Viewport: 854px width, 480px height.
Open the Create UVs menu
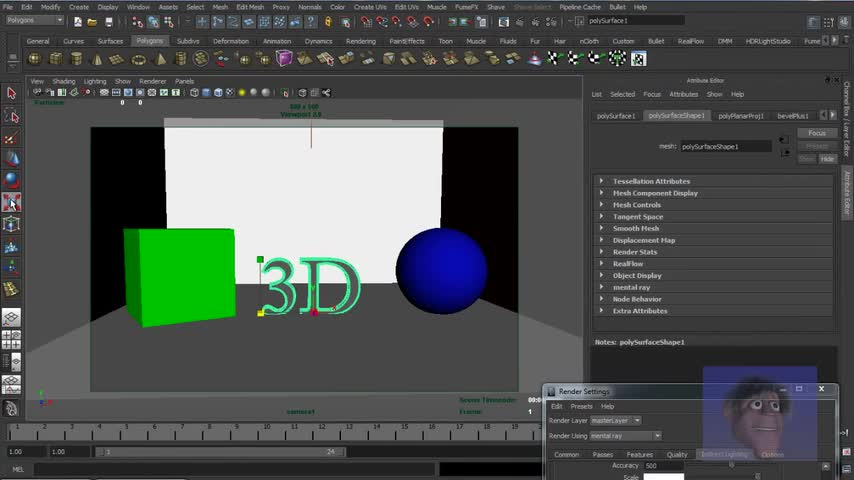click(x=370, y=7)
